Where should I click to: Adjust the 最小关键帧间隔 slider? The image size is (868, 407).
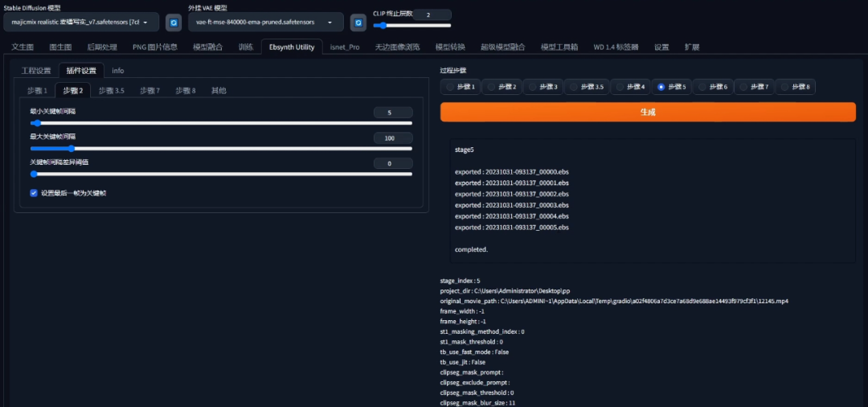(222, 123)
